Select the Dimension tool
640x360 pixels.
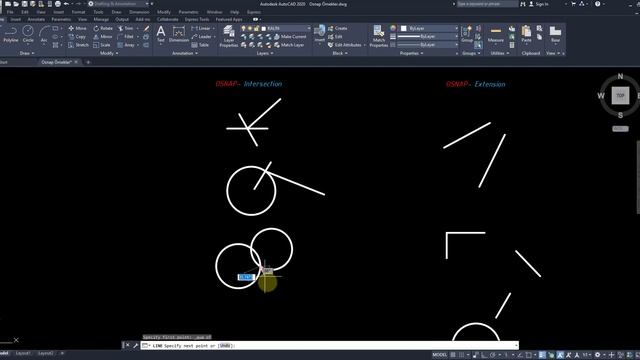179,34
